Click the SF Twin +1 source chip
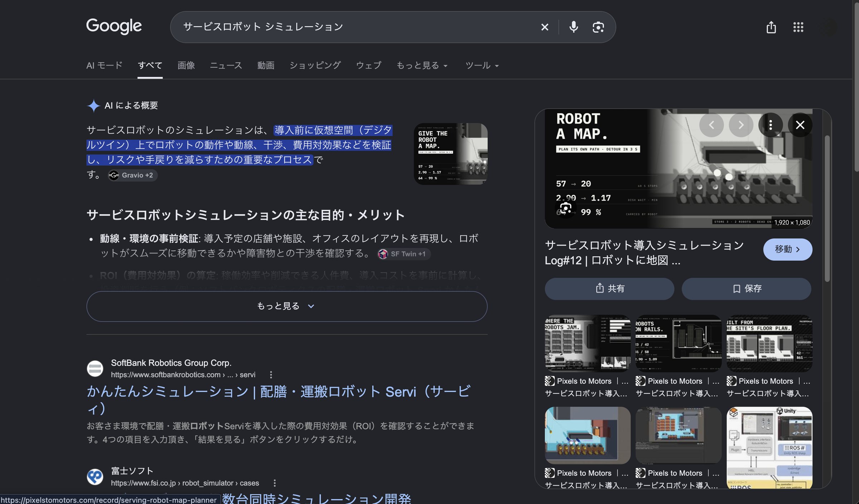This screenshot has width=859, height=504. point(404,254)
